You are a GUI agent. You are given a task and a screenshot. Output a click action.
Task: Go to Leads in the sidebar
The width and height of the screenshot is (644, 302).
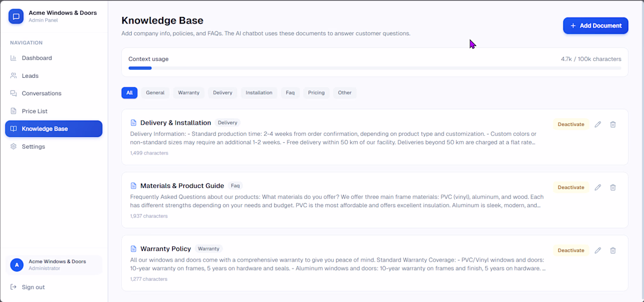tap(30, 75)
